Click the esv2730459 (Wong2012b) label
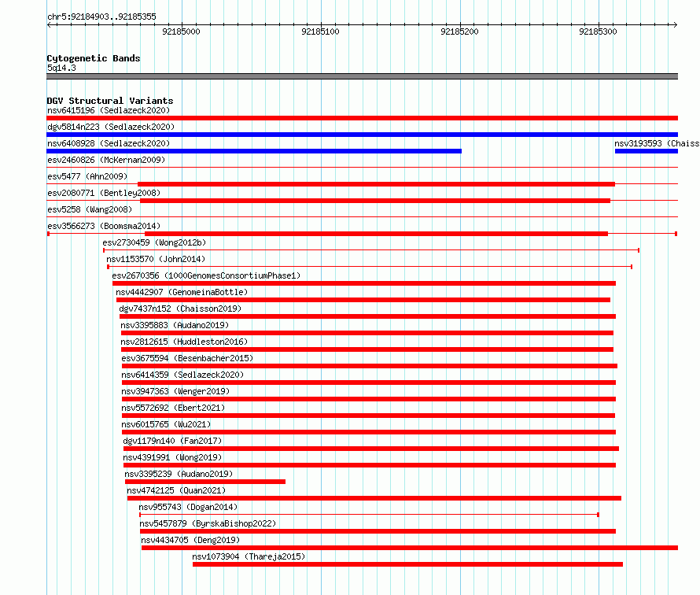700x595 pixels. pos(154,242)
